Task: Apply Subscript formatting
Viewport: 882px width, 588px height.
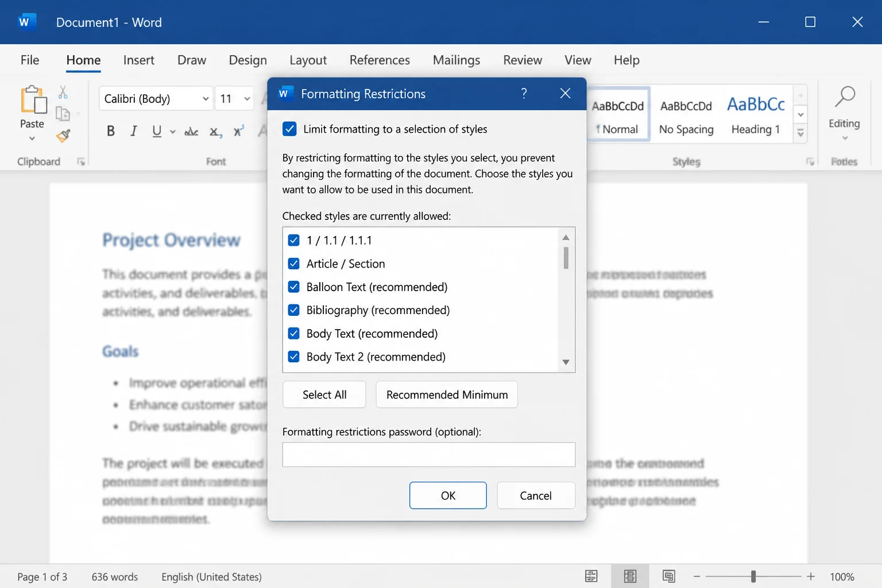Action: pyautogui.click(x=215, y=132)
